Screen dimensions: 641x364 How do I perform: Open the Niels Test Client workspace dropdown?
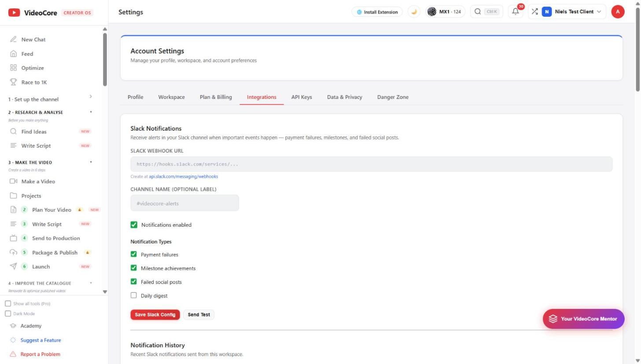[573, 12]
